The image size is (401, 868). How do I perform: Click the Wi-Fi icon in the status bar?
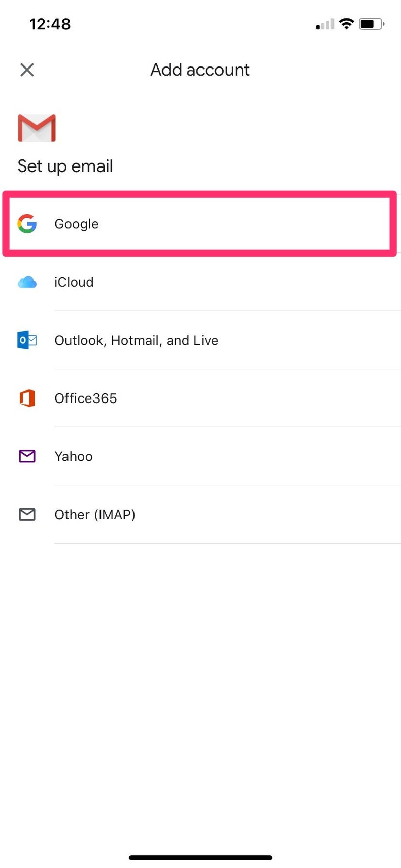coord(346,23)
